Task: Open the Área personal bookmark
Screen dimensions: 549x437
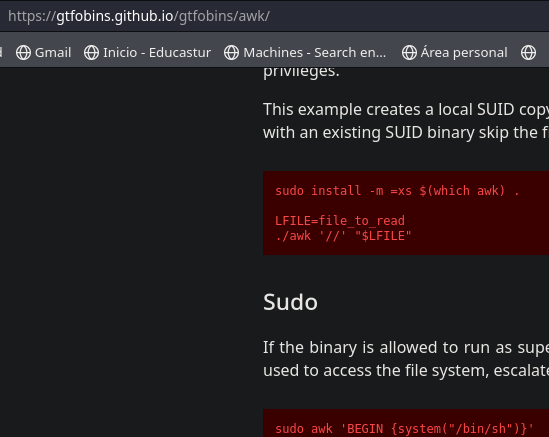Action: tap(464, 53)
